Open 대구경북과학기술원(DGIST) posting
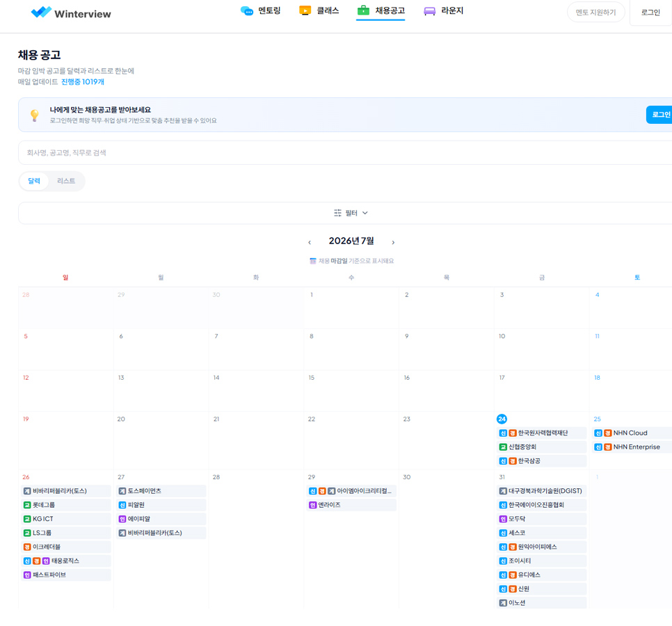Screen dimensions: 672x626 pyautogui.click(x=541, y=491)
